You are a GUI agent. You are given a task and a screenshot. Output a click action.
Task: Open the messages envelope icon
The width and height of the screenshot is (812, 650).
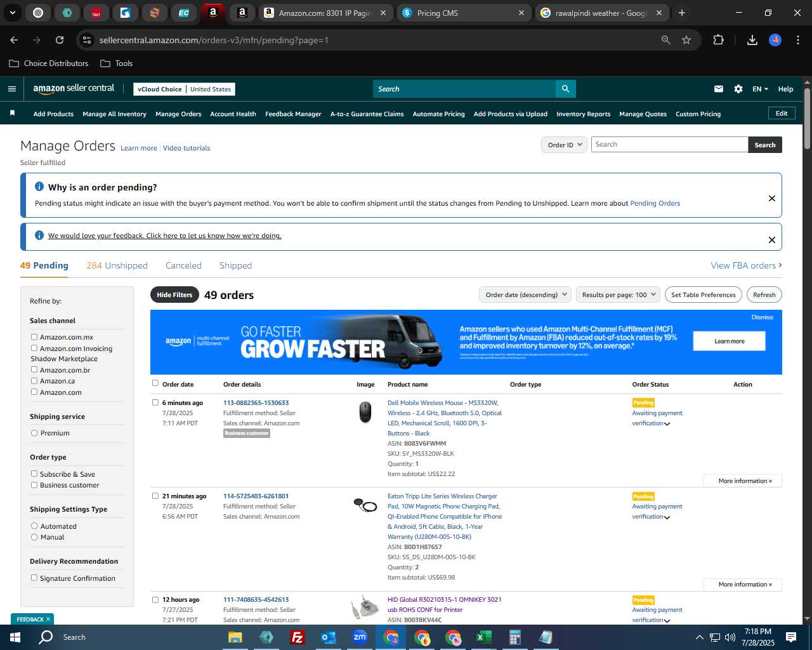pos(718,89)
